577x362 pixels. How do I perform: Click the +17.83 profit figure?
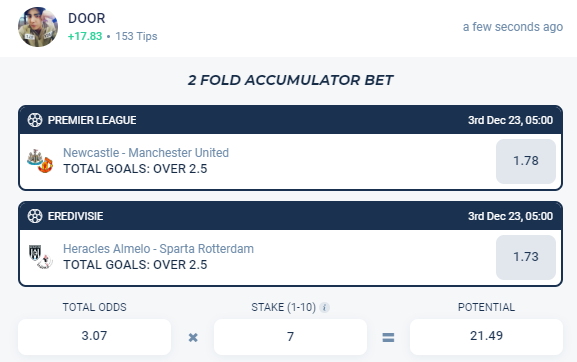85,36
